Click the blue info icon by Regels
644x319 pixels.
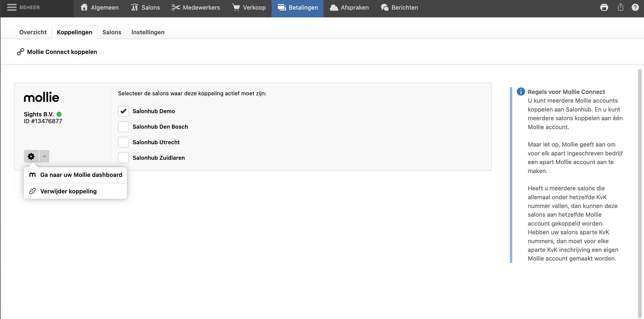click(x=521, y=92)
